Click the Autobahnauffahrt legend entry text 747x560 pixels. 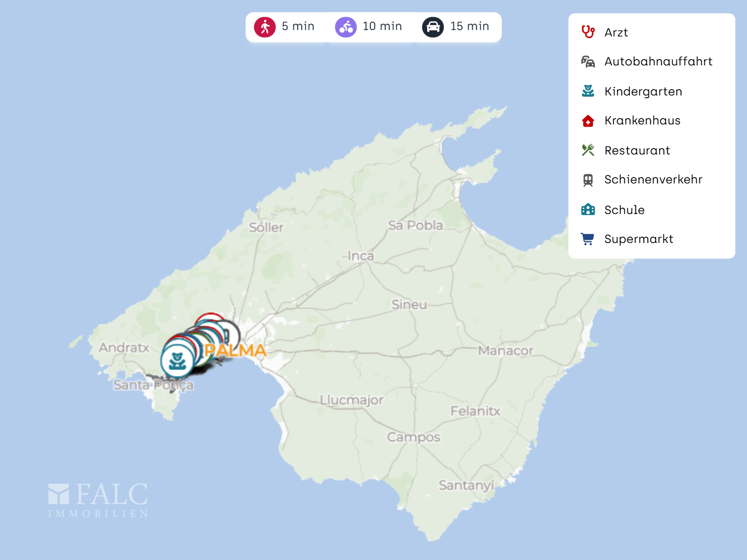[x=658, y=62]
